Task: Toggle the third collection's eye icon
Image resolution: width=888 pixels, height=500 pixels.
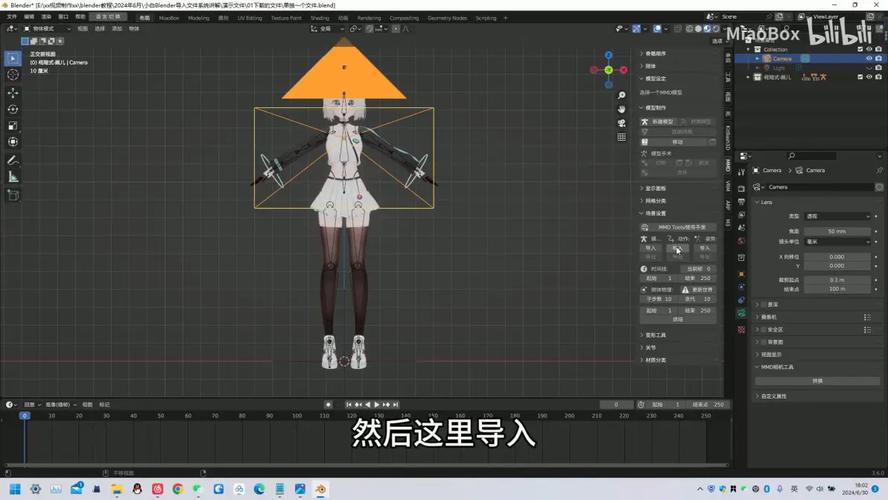Action: coord(869,77)
